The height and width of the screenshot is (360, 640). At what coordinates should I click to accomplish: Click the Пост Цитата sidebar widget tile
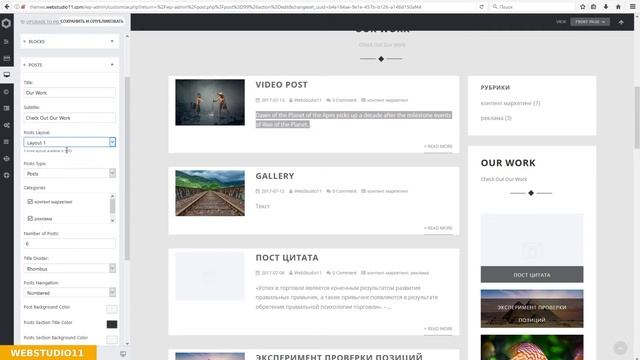(532, 248)
